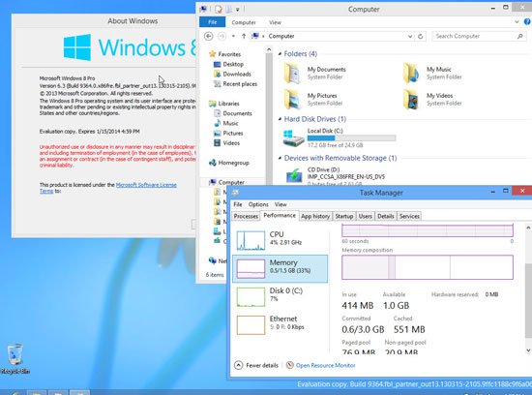Select CD Drive (D:) icon
This screenshot has width=532, height=395.
pyautogui.click(x=294, y=176)
